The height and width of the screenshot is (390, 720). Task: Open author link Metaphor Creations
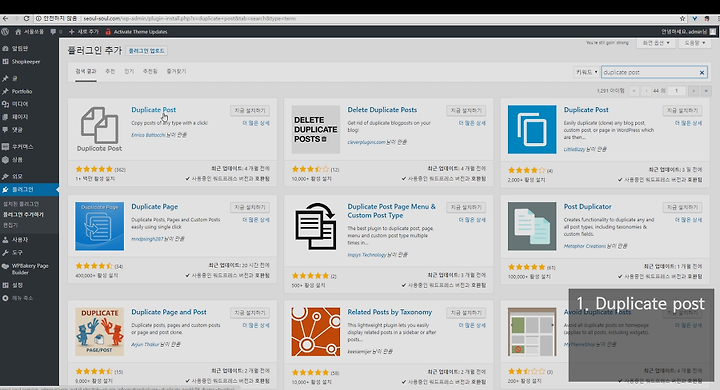[585, 246]
